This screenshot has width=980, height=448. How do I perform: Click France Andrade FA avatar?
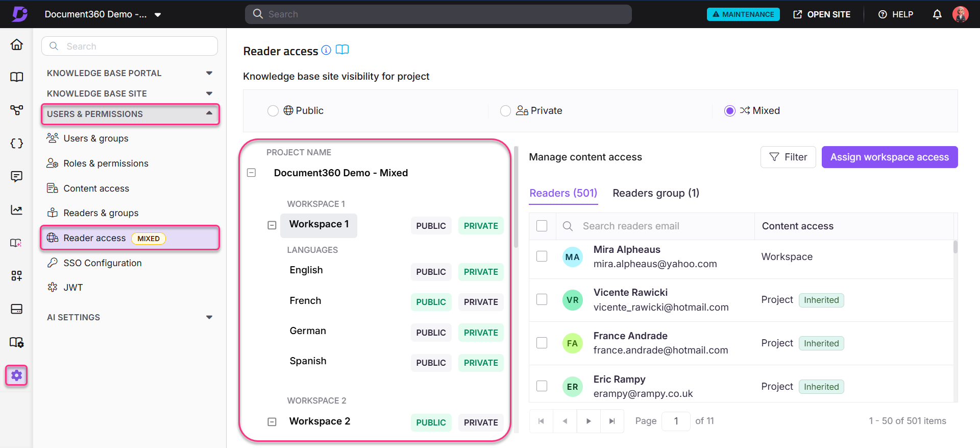coord(573,343)
